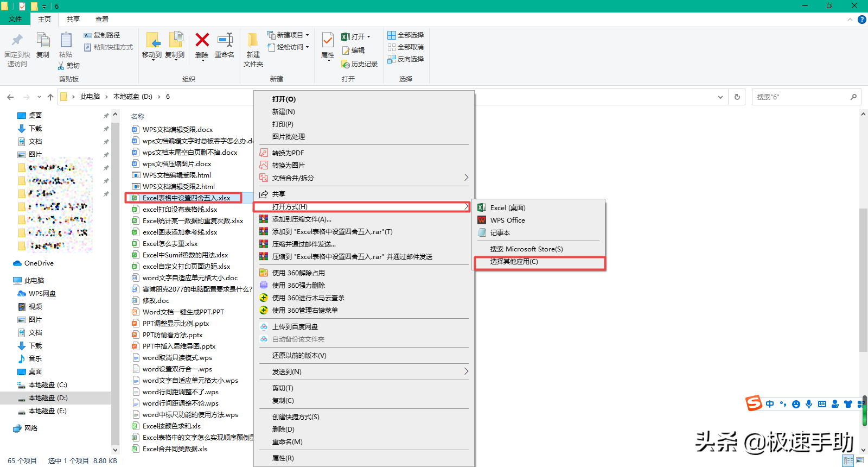Open the File menu tab

[x=15, y=19]
